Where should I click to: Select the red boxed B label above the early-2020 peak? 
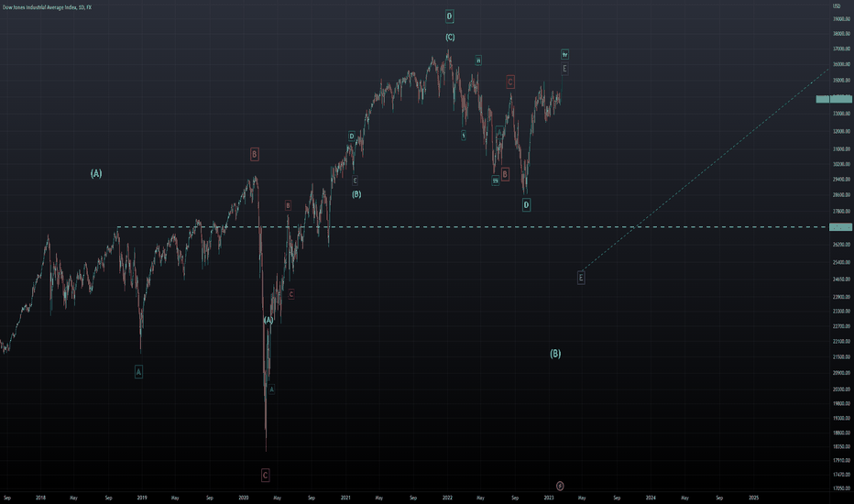255,154
